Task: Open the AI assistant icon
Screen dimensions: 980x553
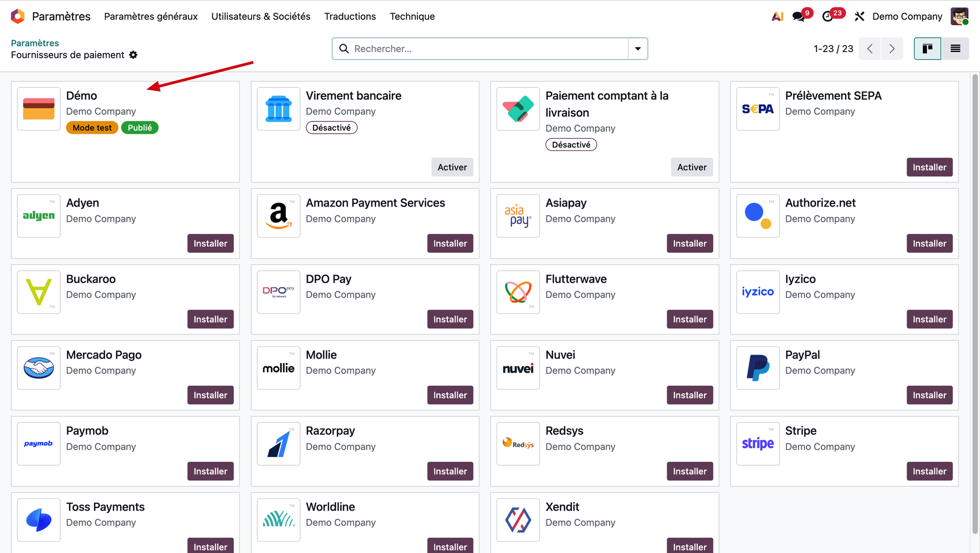Action: coord(777,16)
